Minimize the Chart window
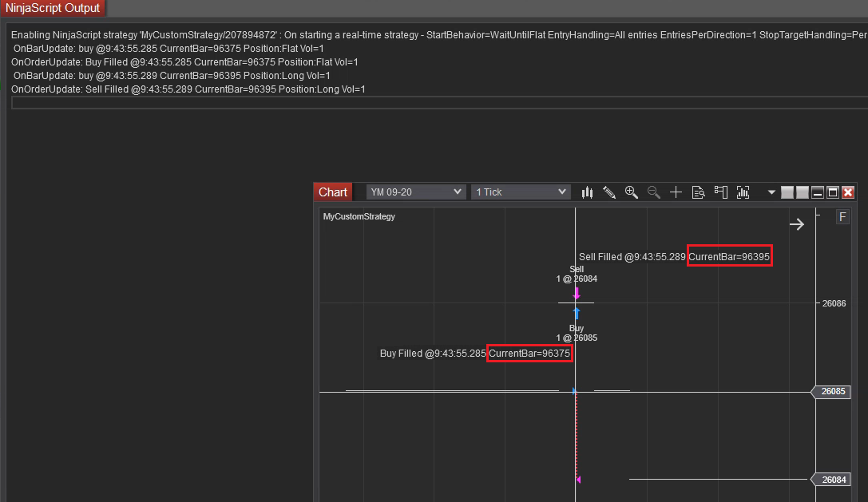This screenshot has height=502, width=868. (818, 192)
